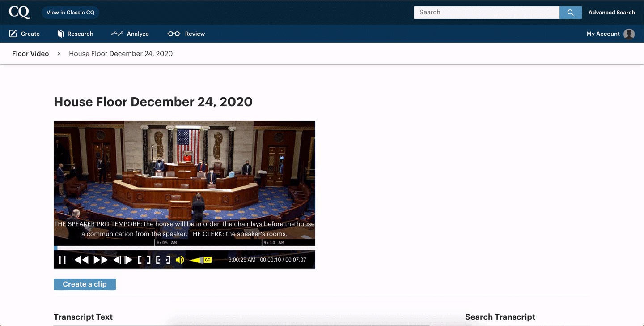Click the Transcript Text heading
This screenshot has height=326, width=644.
click(83, 317)
